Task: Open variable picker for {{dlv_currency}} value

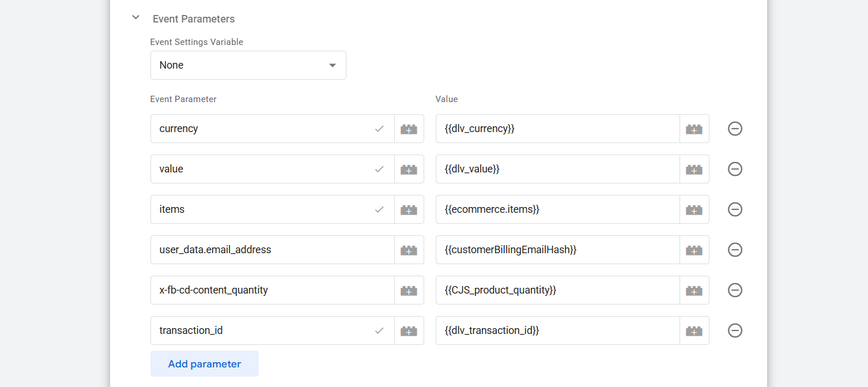Action: [x=694, y=129]
